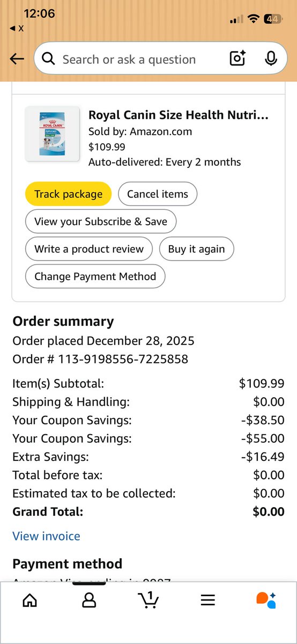Viewport: 297px width, 644px height.
Task: Tap the return-to-previous-app arrow in status bar
Action: pyautogui.click(x=17, y=28)
